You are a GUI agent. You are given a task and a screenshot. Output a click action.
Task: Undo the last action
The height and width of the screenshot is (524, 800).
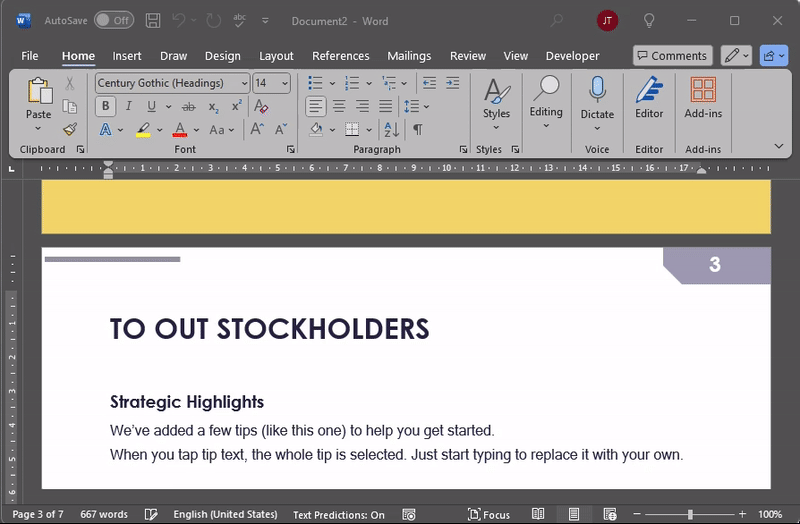tap(179, 21)
